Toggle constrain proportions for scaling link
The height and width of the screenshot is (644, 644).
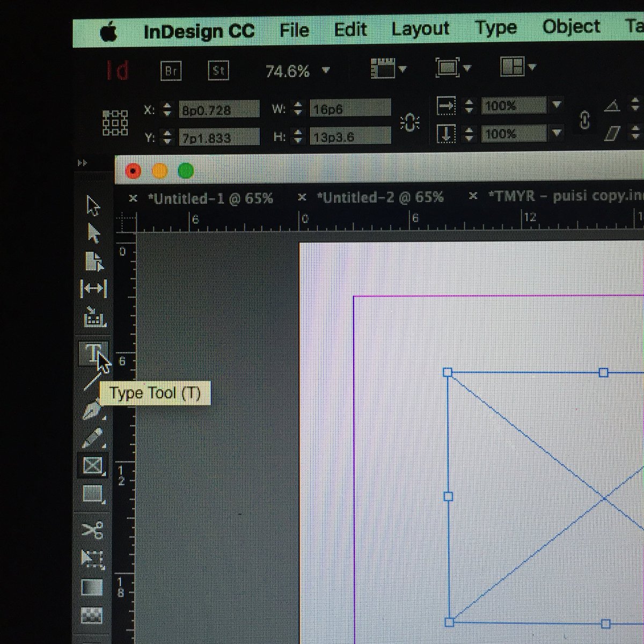pos(585,120)
